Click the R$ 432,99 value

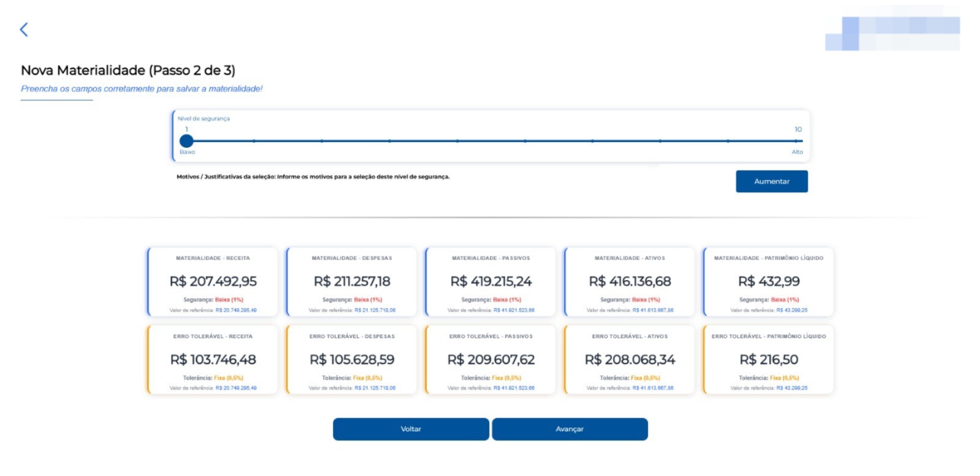(769, 281)
